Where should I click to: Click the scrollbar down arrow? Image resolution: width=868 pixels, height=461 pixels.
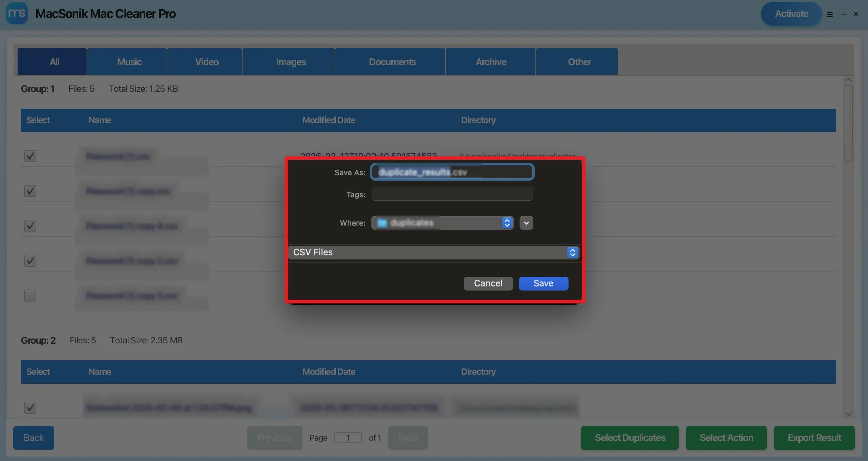click(x=849, y=414)
